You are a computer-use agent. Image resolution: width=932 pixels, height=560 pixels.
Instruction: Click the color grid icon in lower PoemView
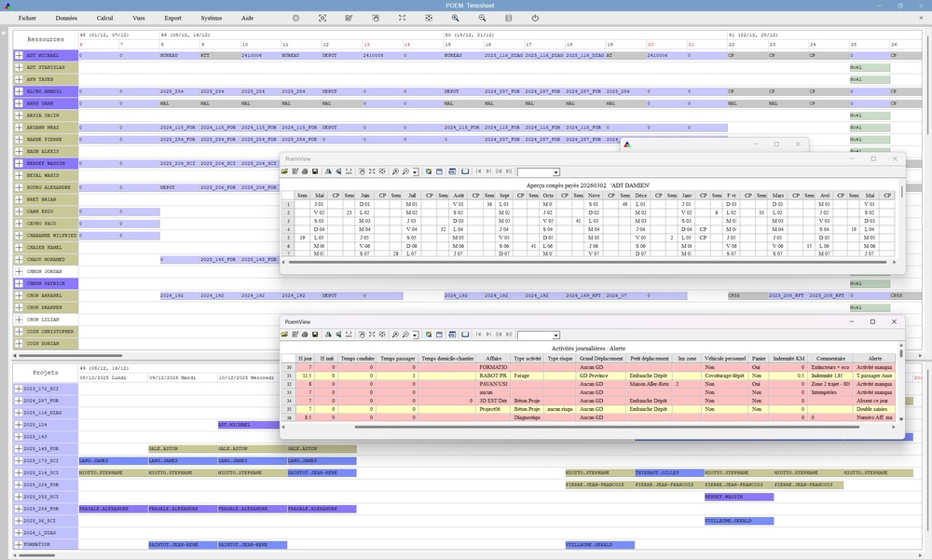pos(429,335)
